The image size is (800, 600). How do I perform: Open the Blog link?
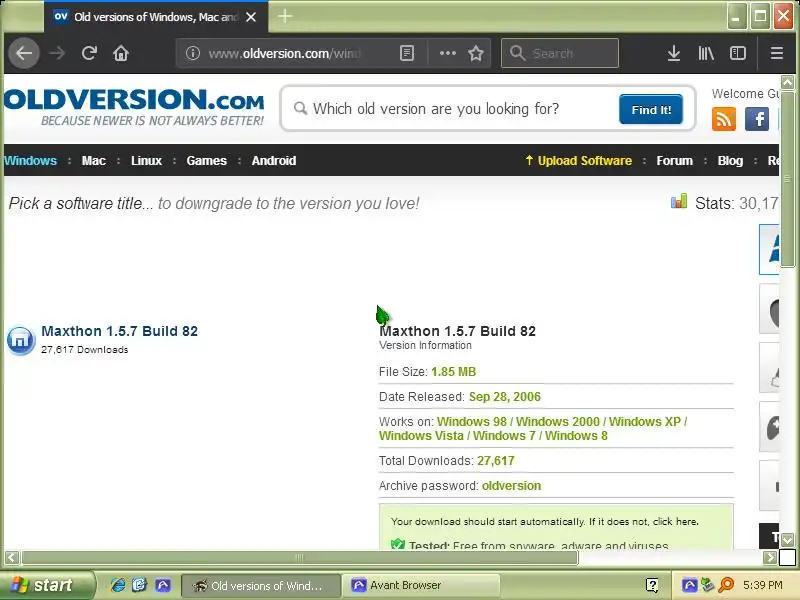point(730,161)
